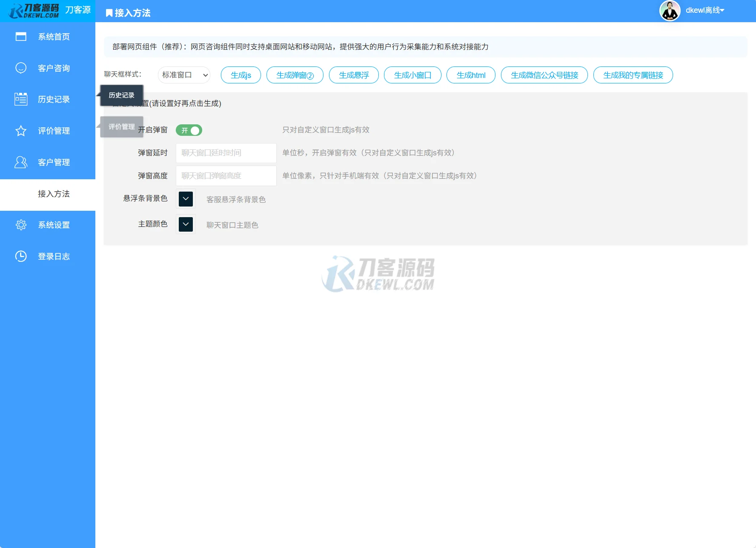Click the 生成js button
This screenshot has width=756, height=548.
tap(241, 75)
